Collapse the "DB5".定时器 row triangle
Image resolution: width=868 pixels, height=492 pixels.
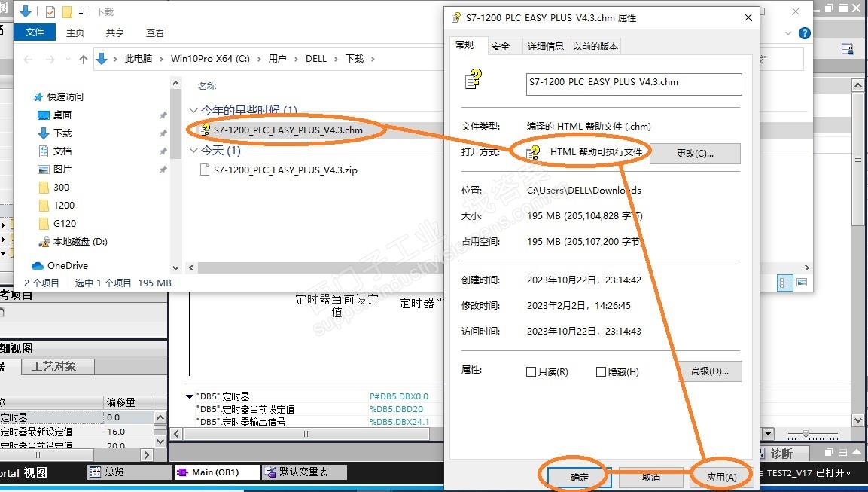(190, 397)
